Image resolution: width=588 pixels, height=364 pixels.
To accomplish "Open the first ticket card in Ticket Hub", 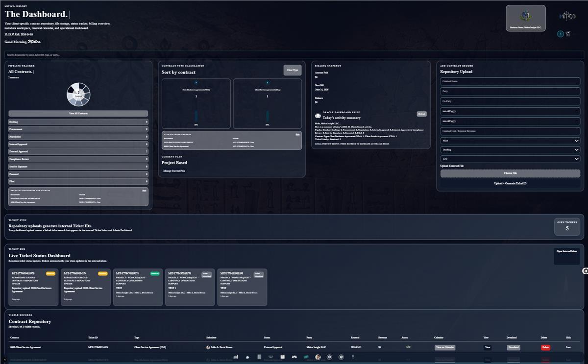I will point(33,287).
